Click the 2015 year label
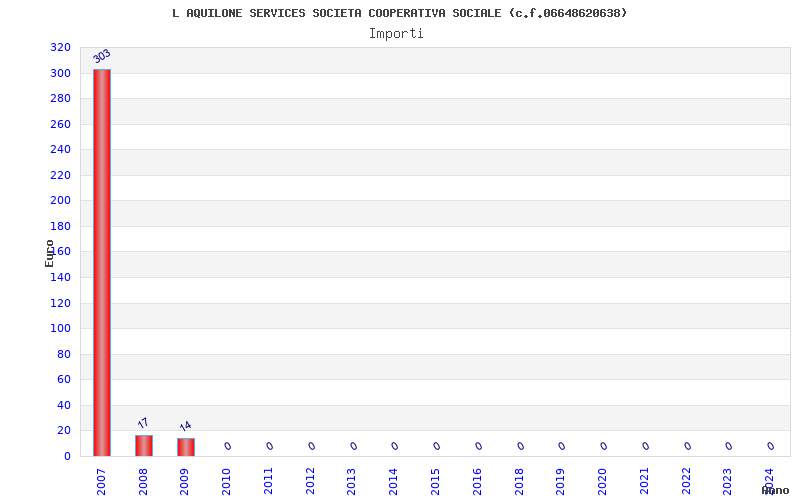Image resolution: width=800 pixels, height=500 pixels. click(435, 482)
